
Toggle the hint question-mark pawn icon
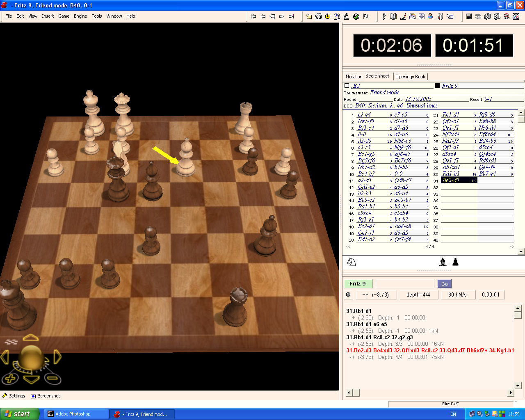[x=337, y=16]
